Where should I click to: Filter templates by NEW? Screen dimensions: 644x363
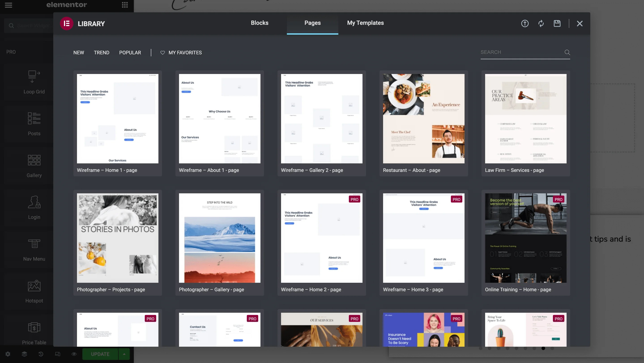pos(79,53)
